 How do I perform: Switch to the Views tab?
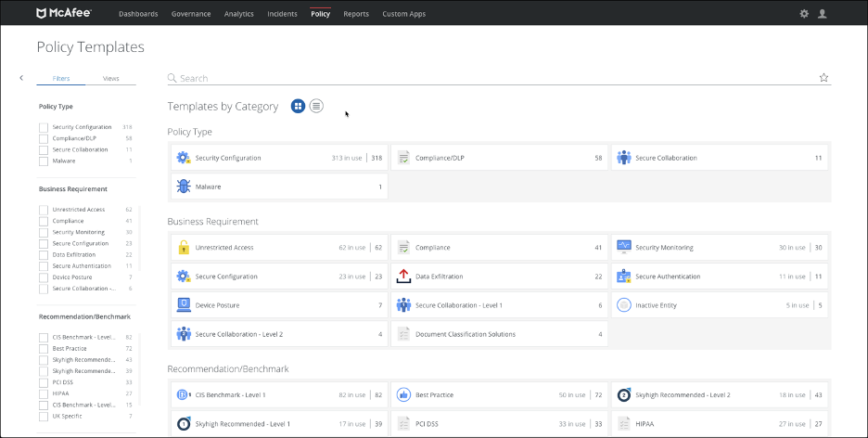[110, 79]
